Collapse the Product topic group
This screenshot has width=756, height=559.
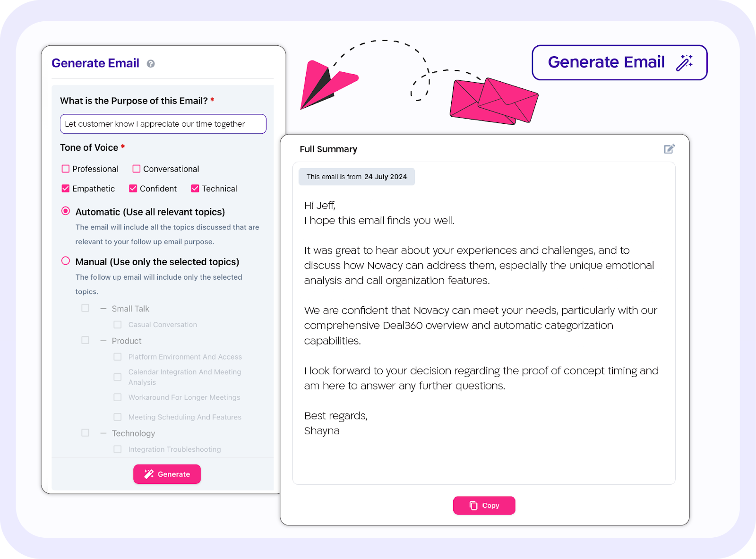(x=103, y=341)
